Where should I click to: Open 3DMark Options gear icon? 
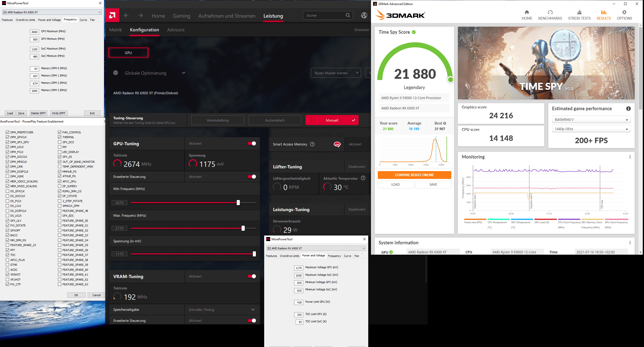click(x=624, y=12)
